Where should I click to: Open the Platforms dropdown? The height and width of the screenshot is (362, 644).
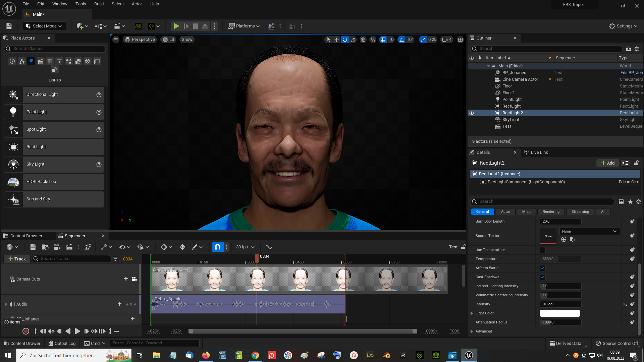[244, 26]
